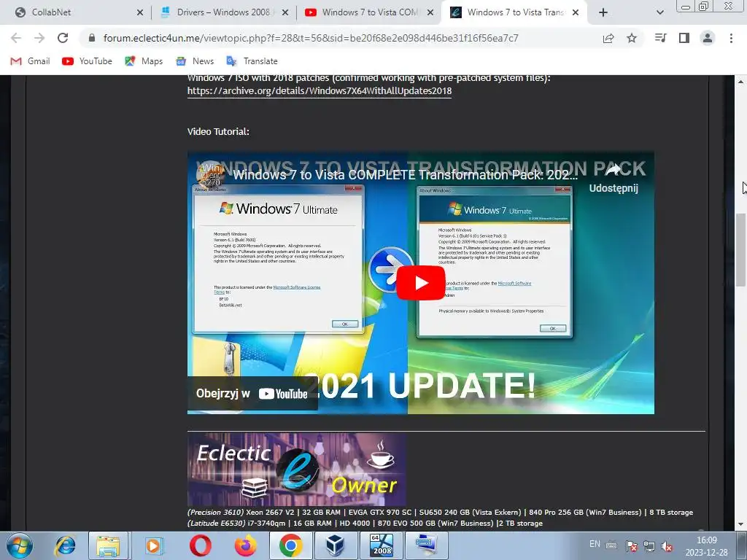
Task: Click Obejrzyj w YouTube button
Action: [x=252, y=393]
